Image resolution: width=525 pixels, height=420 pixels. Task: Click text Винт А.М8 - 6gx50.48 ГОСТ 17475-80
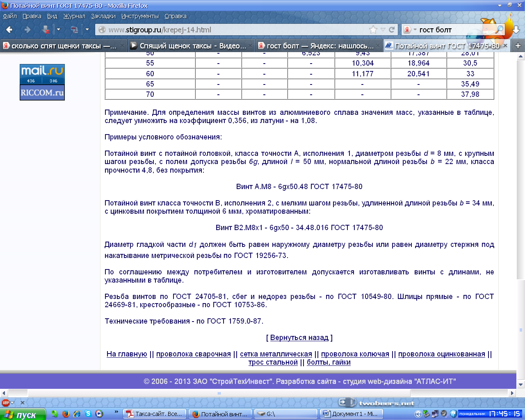pyautogui.click(x=299, y=187)
